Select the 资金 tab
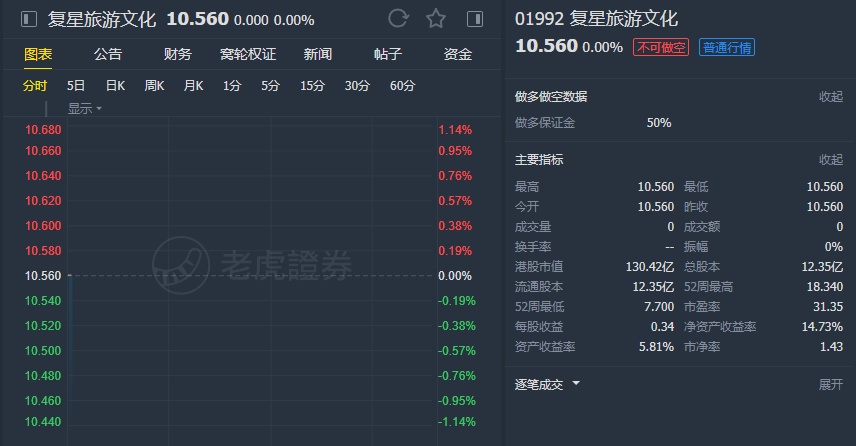This screenshot has height=446, width=856. pos(458,54)
